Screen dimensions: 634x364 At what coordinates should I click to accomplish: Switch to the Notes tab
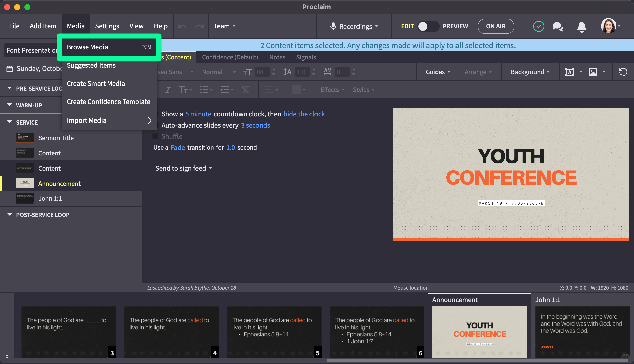pyautogui.click(x=277, y=57)
